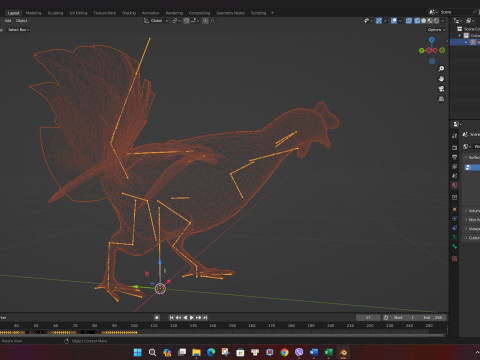480x360 pixels.
Task: Switch to Material Preview shading
Action: click(430, 21)
